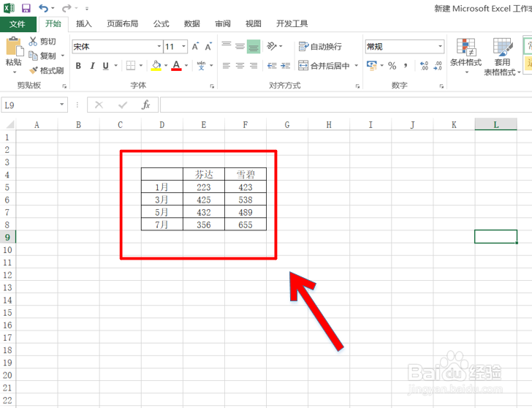Align cell text right
The image size is (532, 408).
click(254, 66)
